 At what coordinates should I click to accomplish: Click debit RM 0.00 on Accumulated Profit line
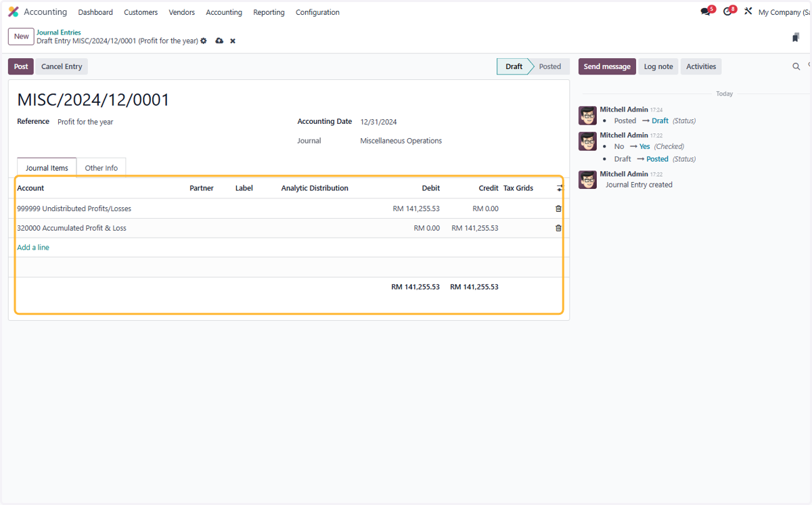coord(427,228)
